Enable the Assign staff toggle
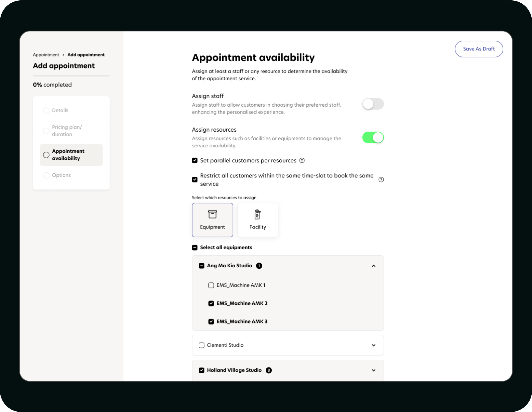Image resolution: width=532 pixels, height=412 pixels. click(x=373, y=104)
